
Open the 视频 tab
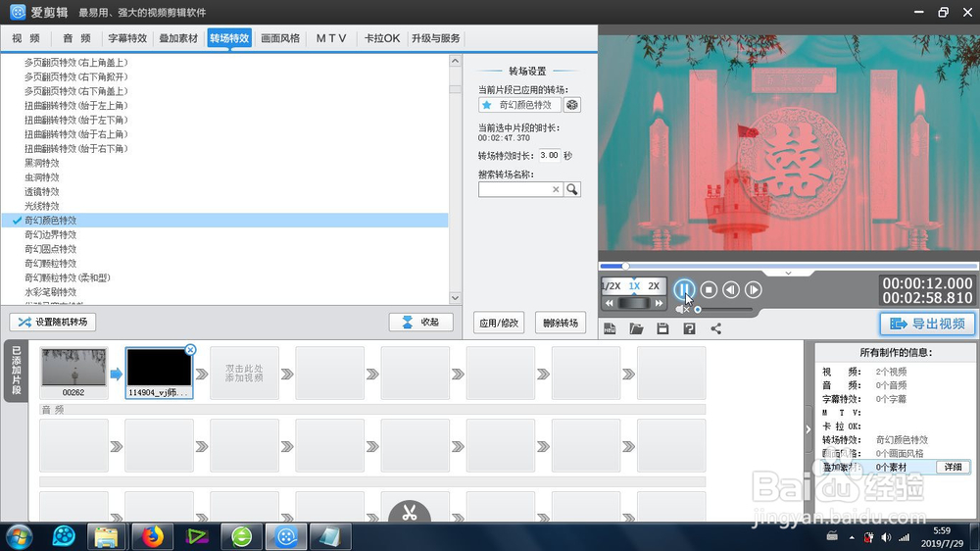(x=25, y=38)
